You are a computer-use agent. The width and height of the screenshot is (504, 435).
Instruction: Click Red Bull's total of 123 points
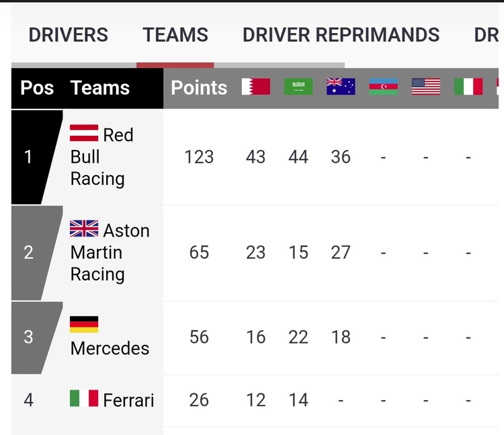pos(199,157)
